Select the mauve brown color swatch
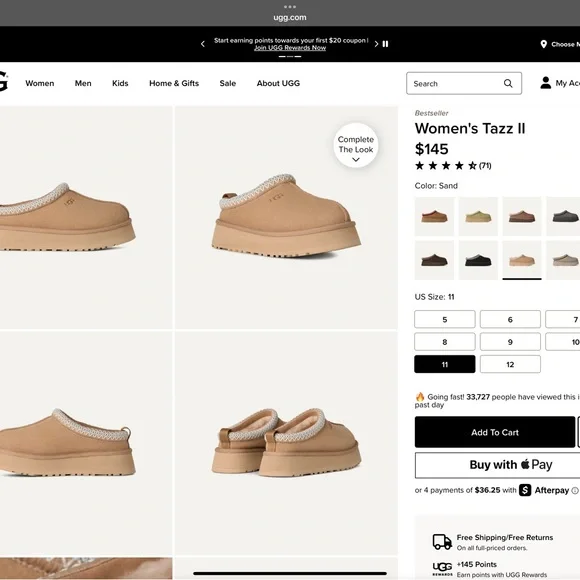This screenshot has height=580, width=580. 522,216
